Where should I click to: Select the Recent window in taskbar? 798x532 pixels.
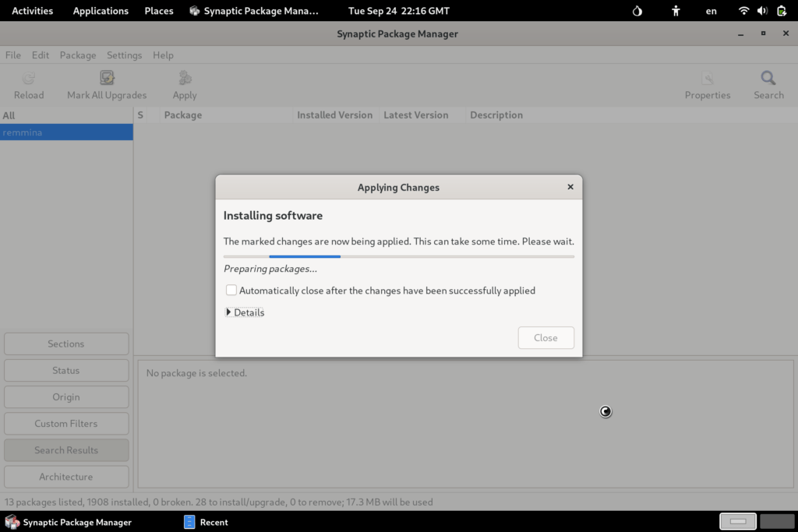[x=206, y=522]
